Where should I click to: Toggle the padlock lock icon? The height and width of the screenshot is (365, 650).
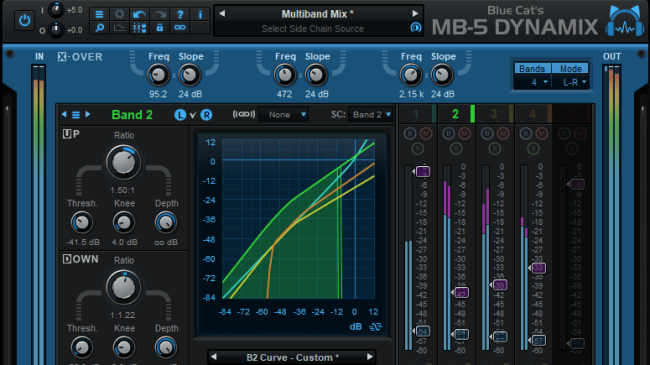pyautogui.click(x=160, y=28)
